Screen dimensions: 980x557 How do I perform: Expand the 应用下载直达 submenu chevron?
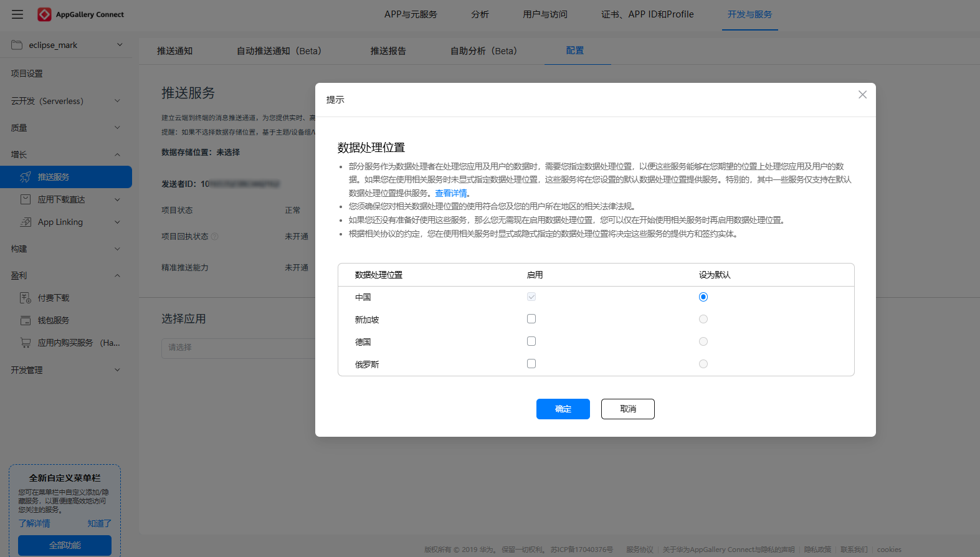pos(117,199)
